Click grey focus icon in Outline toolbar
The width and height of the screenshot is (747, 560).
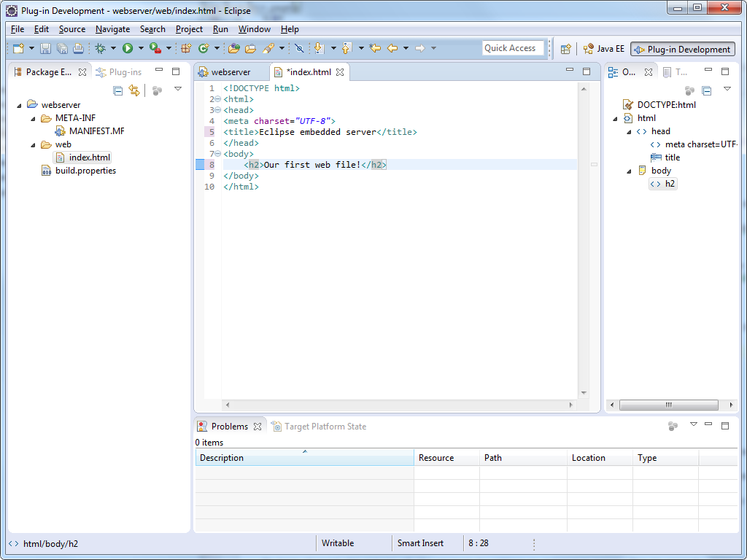689,90
